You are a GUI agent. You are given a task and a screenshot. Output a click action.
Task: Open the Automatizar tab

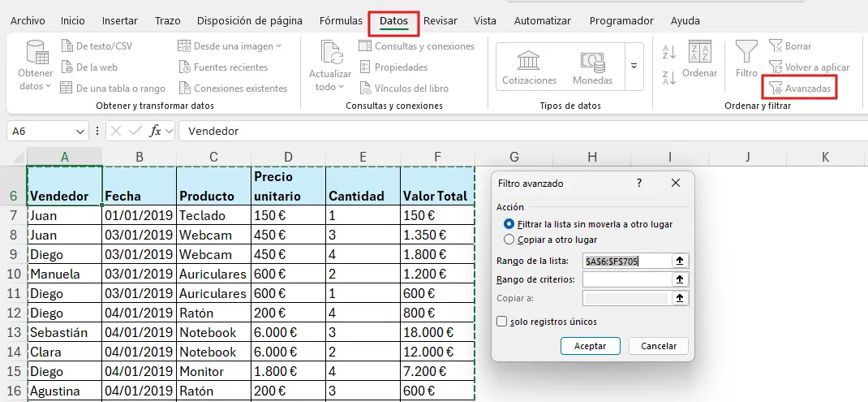click(x=543, y=20)
